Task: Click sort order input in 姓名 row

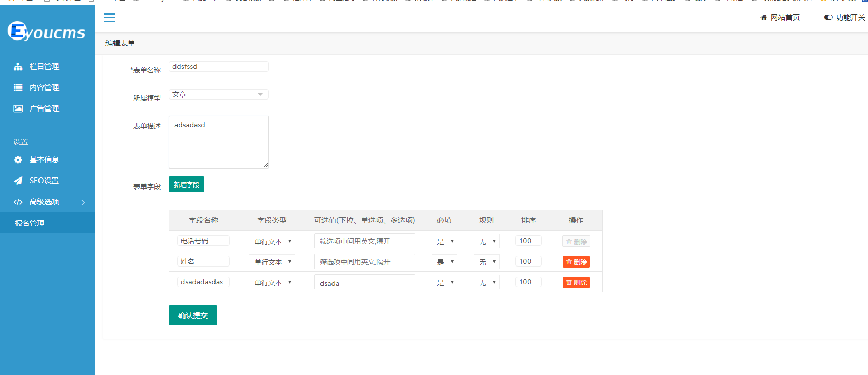Action: tap(529, 261)
